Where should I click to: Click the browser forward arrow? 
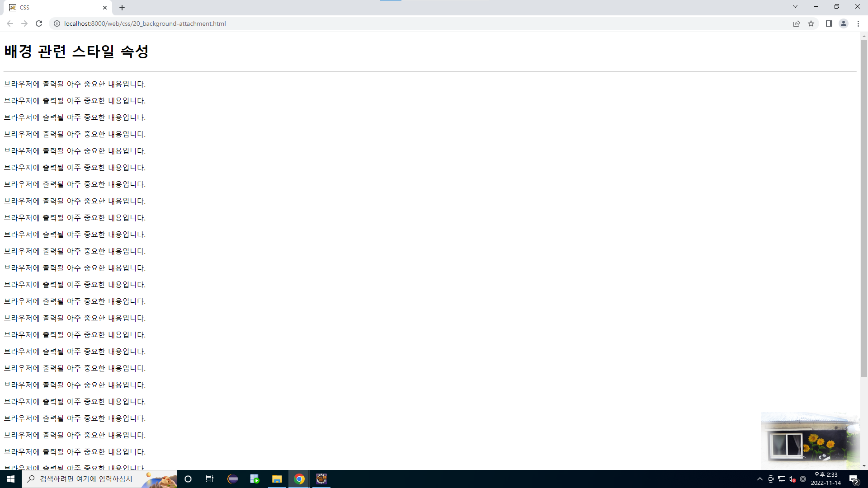(24, 23)
